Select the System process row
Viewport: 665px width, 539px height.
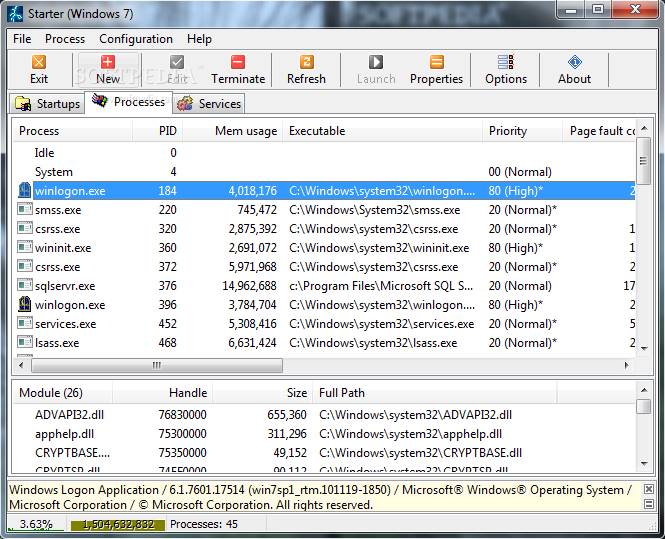(x=324, y=172)
